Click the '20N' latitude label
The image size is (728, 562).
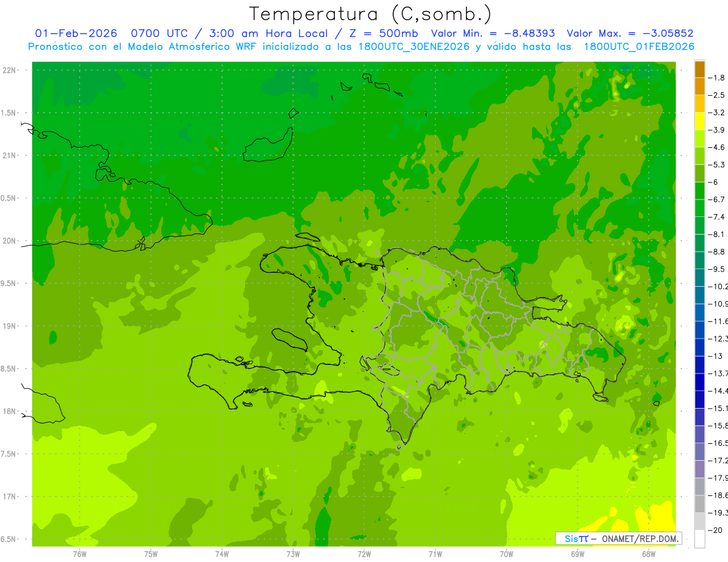click(x=9, y=241)
